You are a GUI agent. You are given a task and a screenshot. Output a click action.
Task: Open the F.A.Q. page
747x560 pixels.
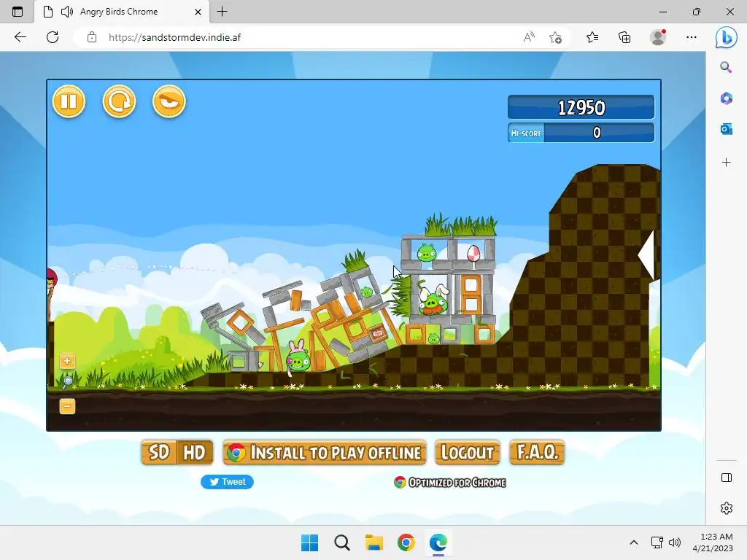tap(537, 452)
